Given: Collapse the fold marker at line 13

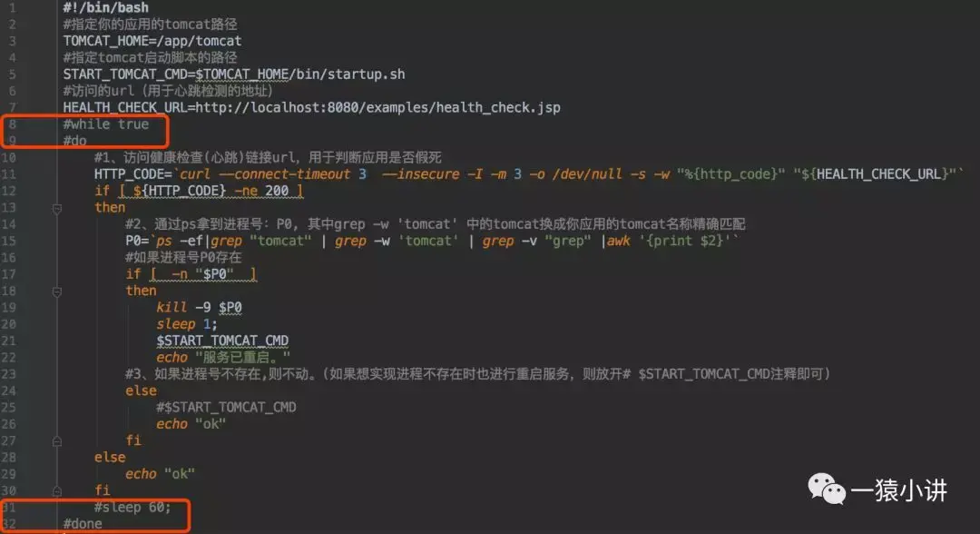Looking at the screenshot, I should coord(57,208).
